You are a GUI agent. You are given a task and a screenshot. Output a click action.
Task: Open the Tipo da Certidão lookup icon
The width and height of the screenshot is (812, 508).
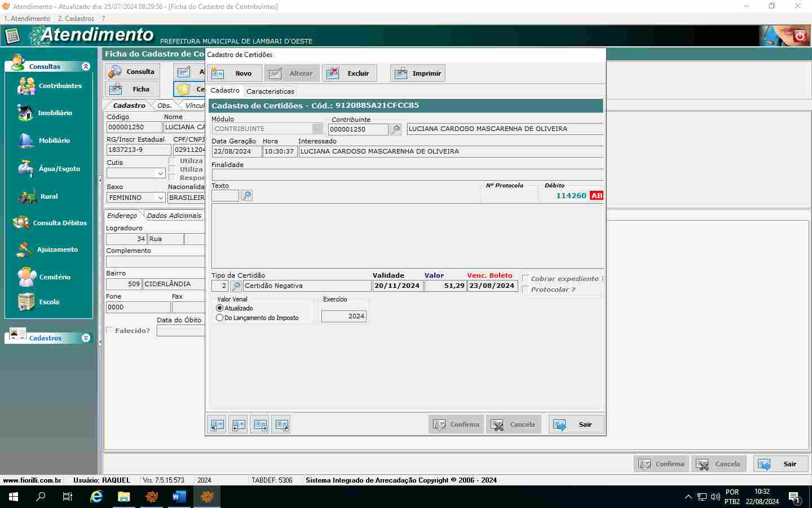click(x=236, y=286)
